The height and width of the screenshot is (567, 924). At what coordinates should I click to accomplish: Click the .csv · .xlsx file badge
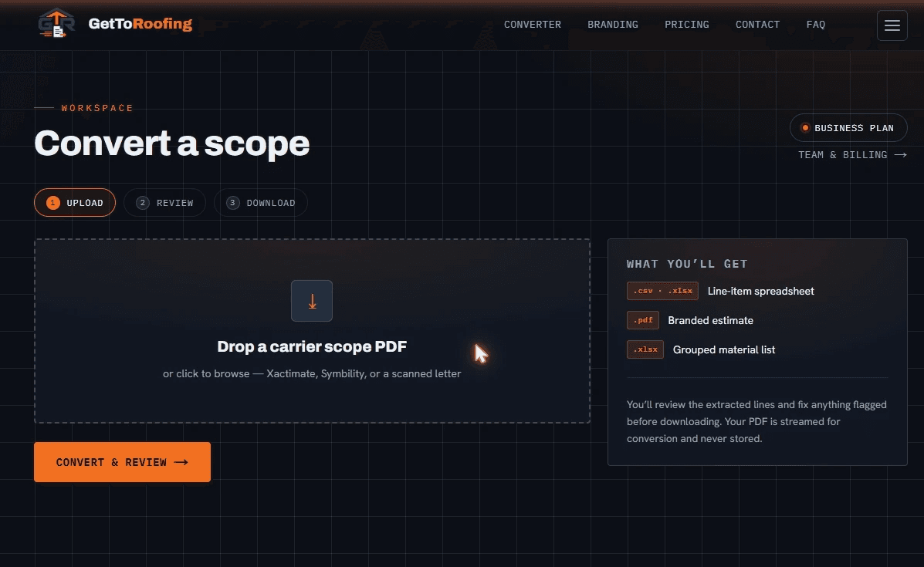(x=662, y=291)
